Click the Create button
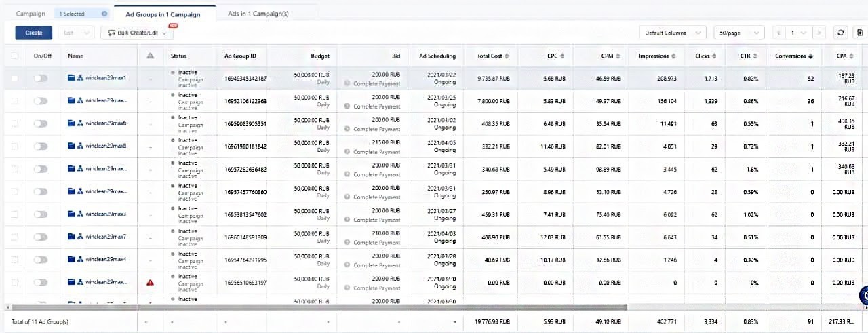The image size is (868, 333). coord(34,33)
